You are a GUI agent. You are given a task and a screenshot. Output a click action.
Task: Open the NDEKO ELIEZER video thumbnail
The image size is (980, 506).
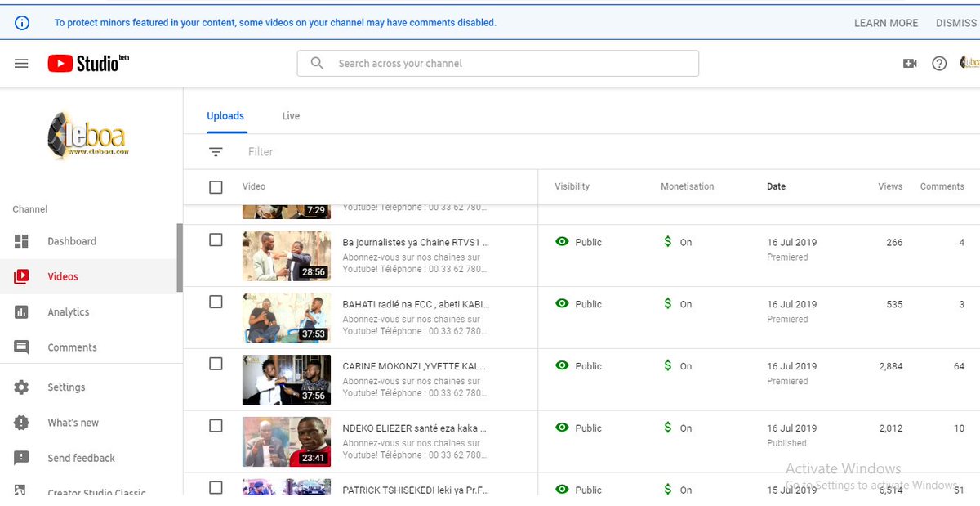click(287, 441)
